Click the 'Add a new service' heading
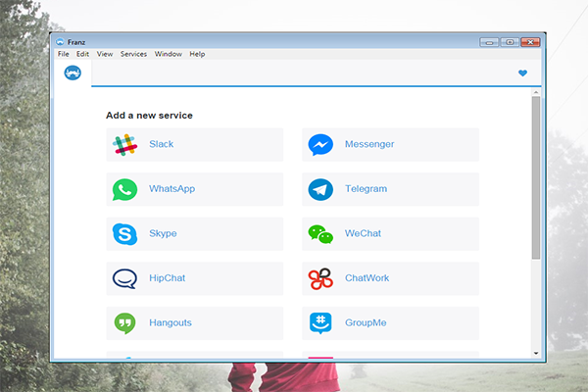 tap(149, 116)
